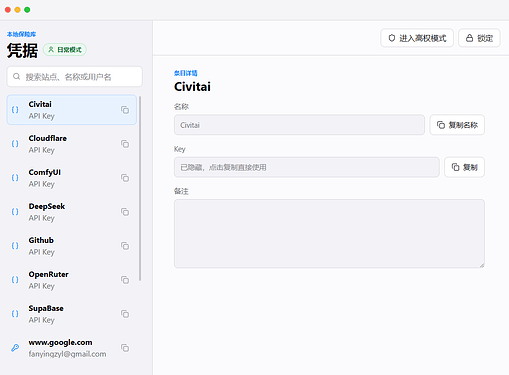Image resolution: width=509 pixels, height=375 pixels.
Task: Copy the Civitai API key from list
Action: click(125, 110)
